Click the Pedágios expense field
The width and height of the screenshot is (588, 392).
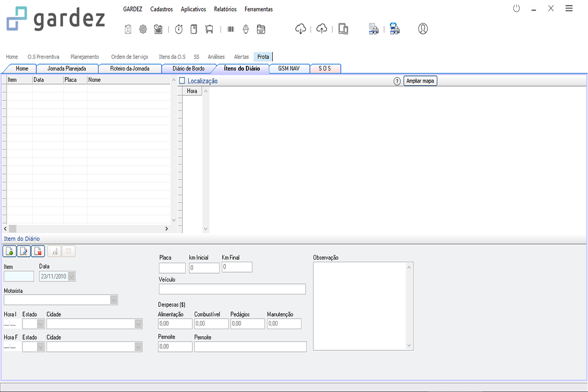click(248, 324)
